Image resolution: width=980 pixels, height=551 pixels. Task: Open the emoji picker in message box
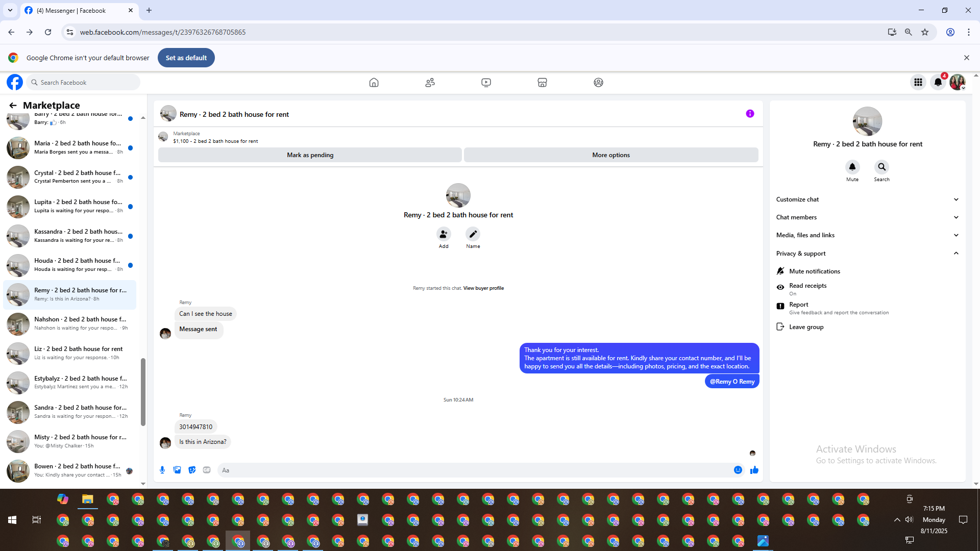pos(738,470)
